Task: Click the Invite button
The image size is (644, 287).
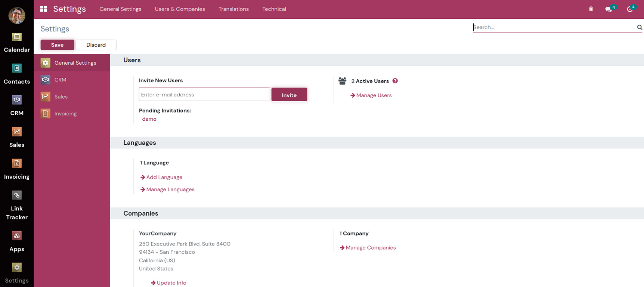Action: click(x=289, y=95)
